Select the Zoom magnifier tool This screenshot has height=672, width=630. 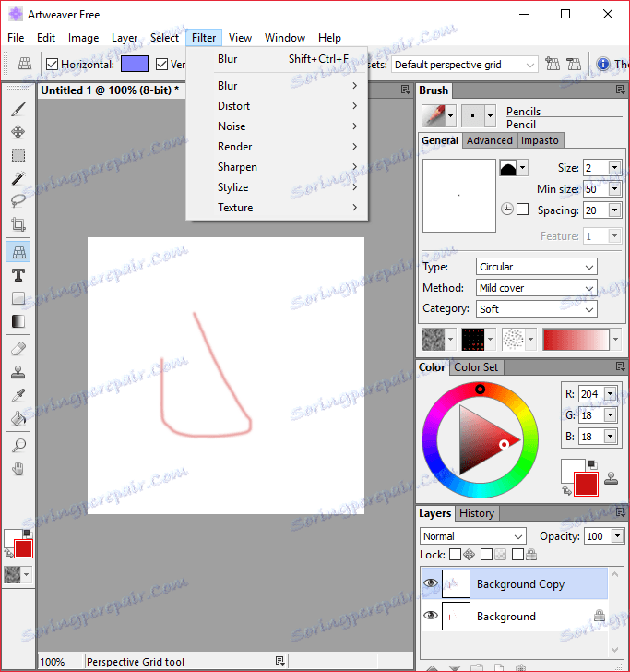[18, 446]
